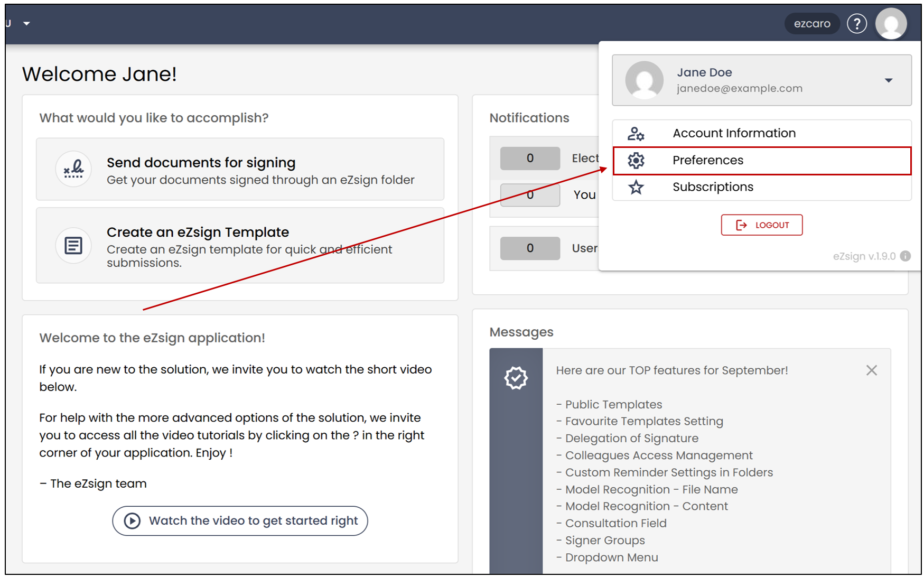Click the signature icon for sending documents

click(73, 169)
